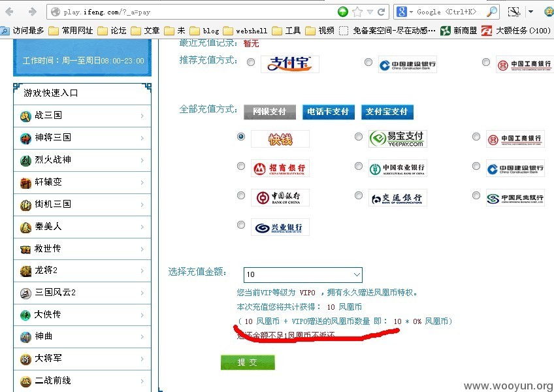The height and width of the screenshot is (392, 554).
Task: Select 招商银行 radio button
Action: 241,166
